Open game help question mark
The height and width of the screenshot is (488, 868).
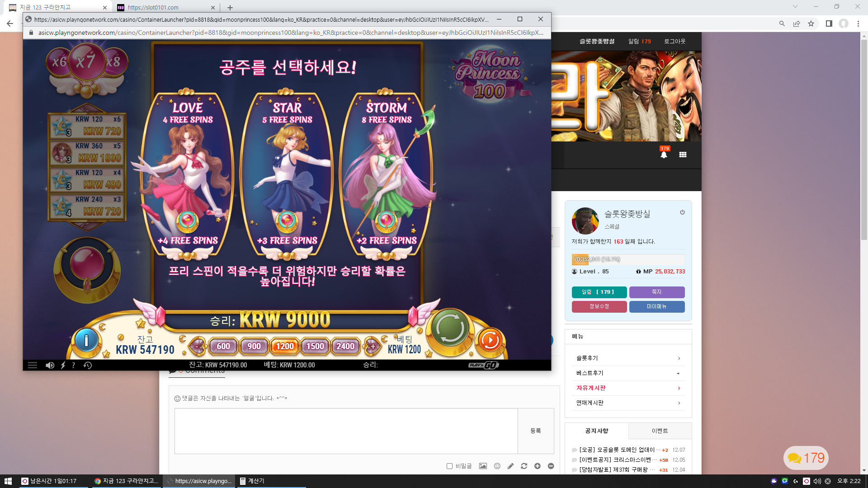click(x=74, y=365)
